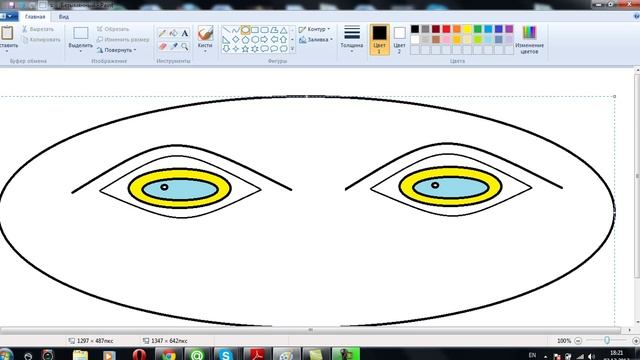Open Google Chrome from the taskbar
Screen dimensions: 640x360
click(x=168, y=355)
